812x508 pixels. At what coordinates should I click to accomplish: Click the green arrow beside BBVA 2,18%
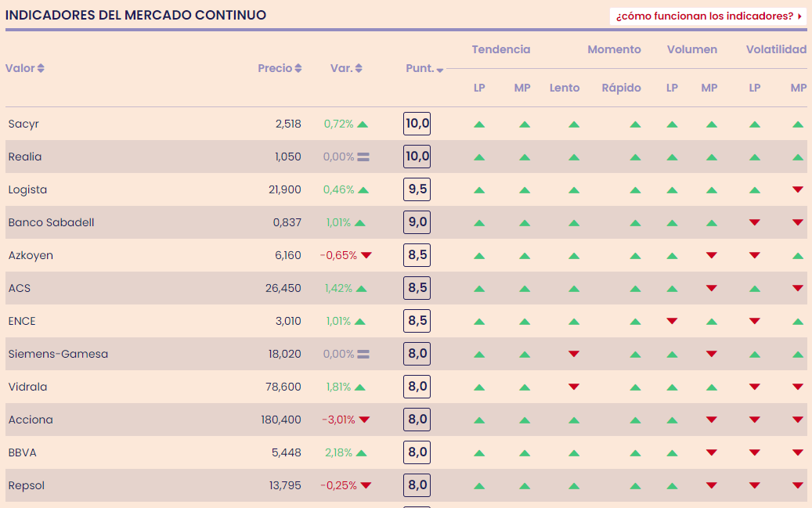point(362,453)
